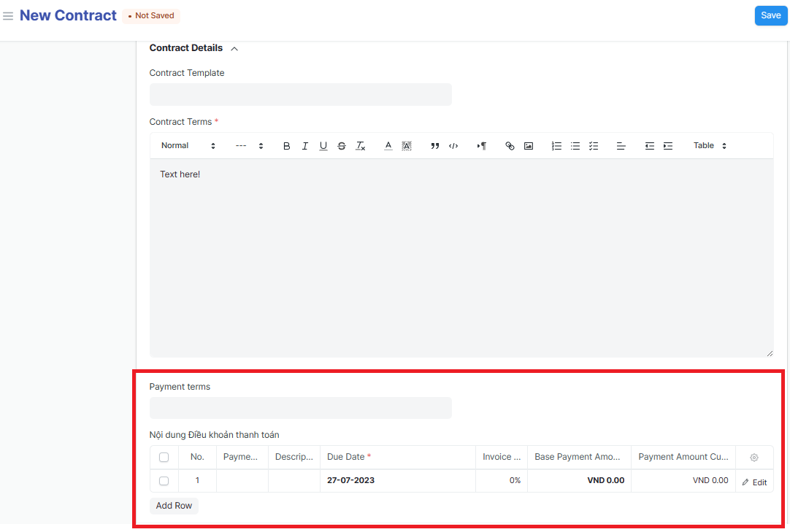Image resolution: width=790 pixels, height=532 pixels.
Task: Insert a code block in editor
Action: [x=453, y=146]
